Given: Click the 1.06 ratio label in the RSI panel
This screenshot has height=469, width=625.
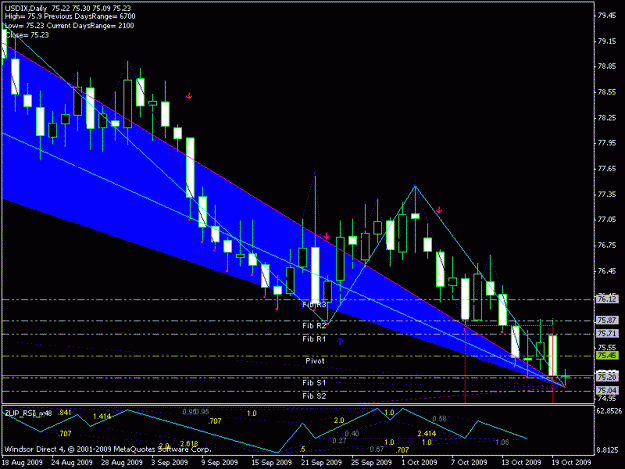Looking at the screenshot, I should coord(502,442).
